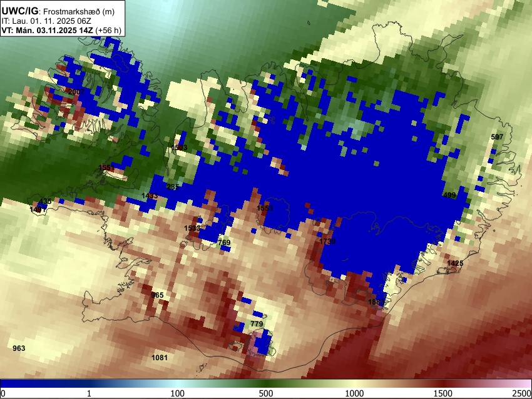
Task: Click the map value label "597"
Action: pos(497,137)
